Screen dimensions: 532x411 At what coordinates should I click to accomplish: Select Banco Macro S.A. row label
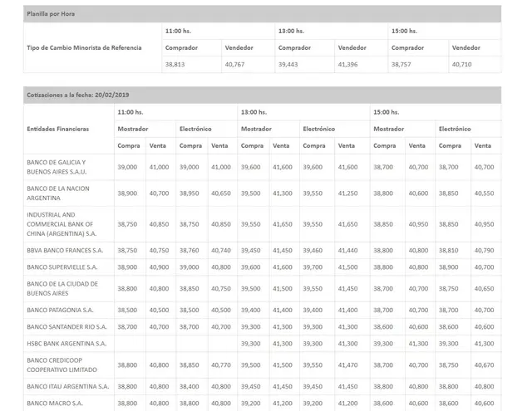click(55, 404)
